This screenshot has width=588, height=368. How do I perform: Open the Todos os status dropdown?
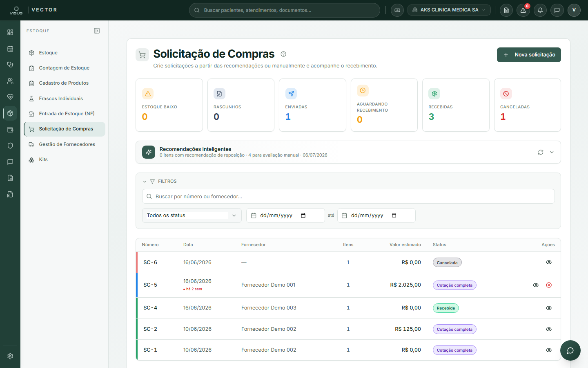click(x=192, y=215)
